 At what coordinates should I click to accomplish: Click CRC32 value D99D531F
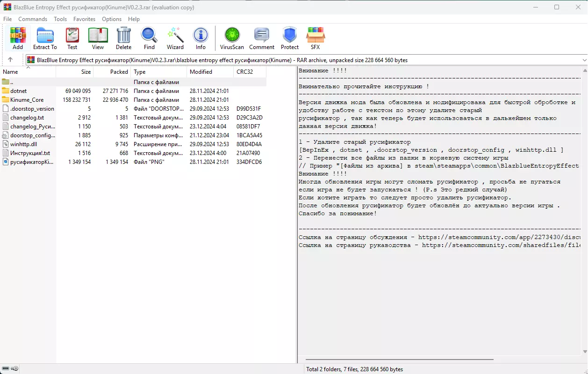click(249, 108)
